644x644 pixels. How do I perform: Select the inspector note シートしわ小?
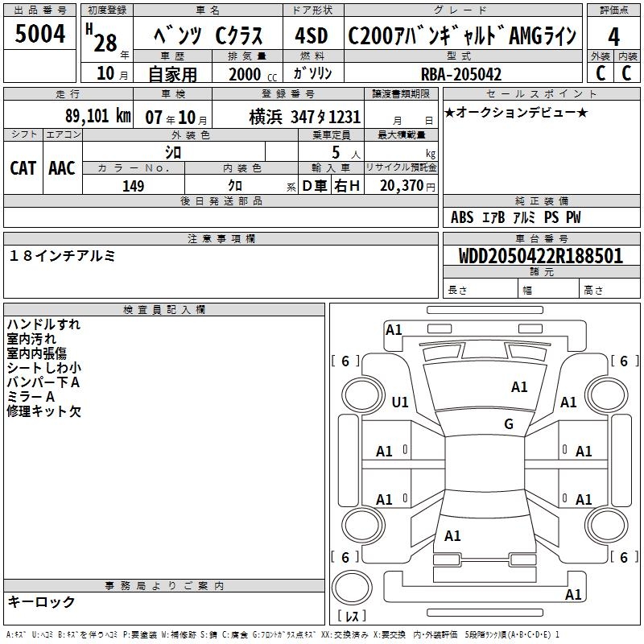44,368
